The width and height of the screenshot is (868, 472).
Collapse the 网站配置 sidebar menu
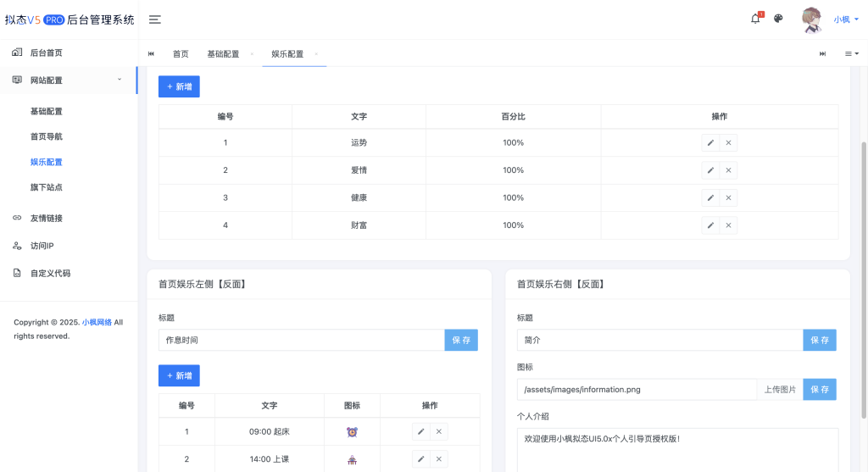point(69,80)
